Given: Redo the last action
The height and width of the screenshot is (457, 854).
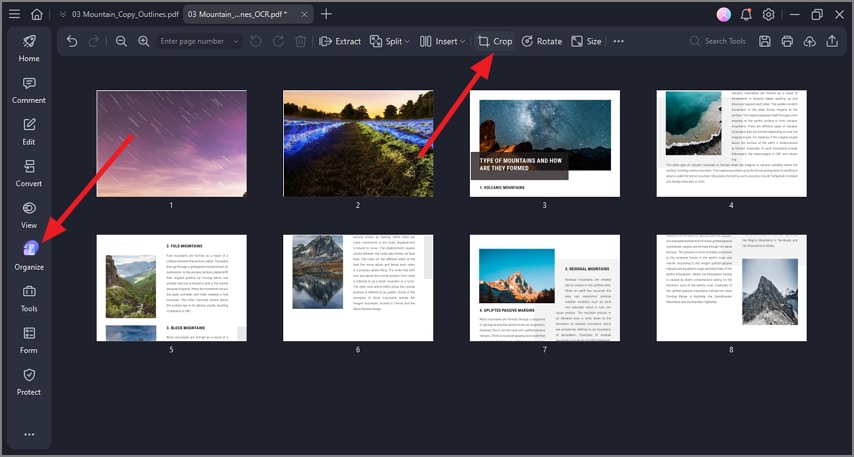Looking at the screenshot, I should click(x=94, y=41).
